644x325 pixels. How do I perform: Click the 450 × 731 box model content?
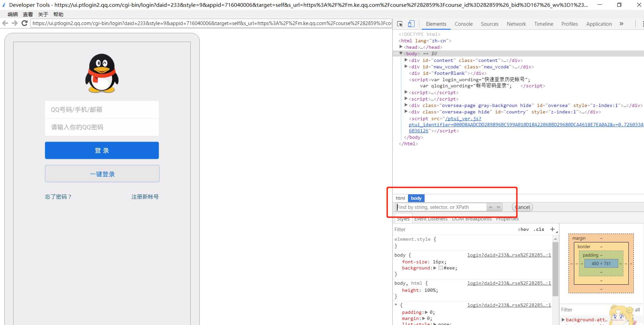click(x=601, y=263)
